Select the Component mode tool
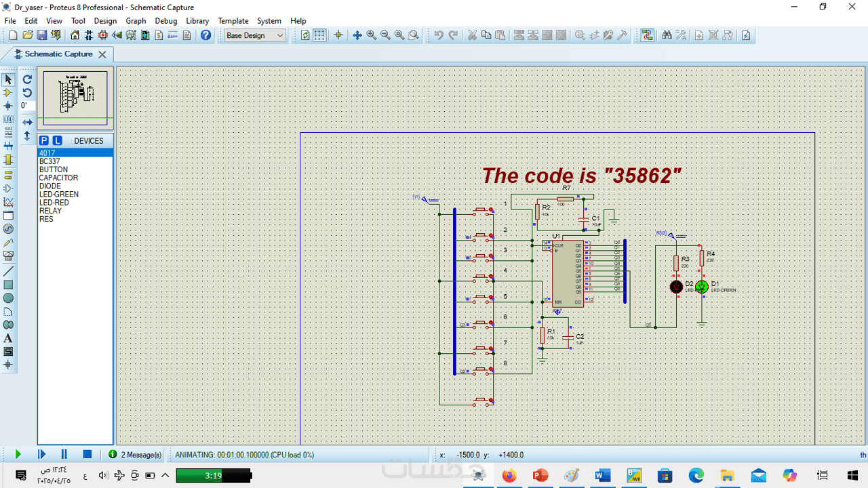This screenshot has height=488, width=868. point(8,93)
